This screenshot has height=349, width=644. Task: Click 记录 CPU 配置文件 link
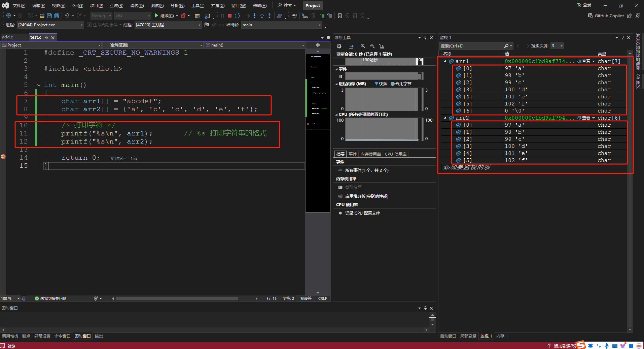pyautogui.click(x=362, y=213)
